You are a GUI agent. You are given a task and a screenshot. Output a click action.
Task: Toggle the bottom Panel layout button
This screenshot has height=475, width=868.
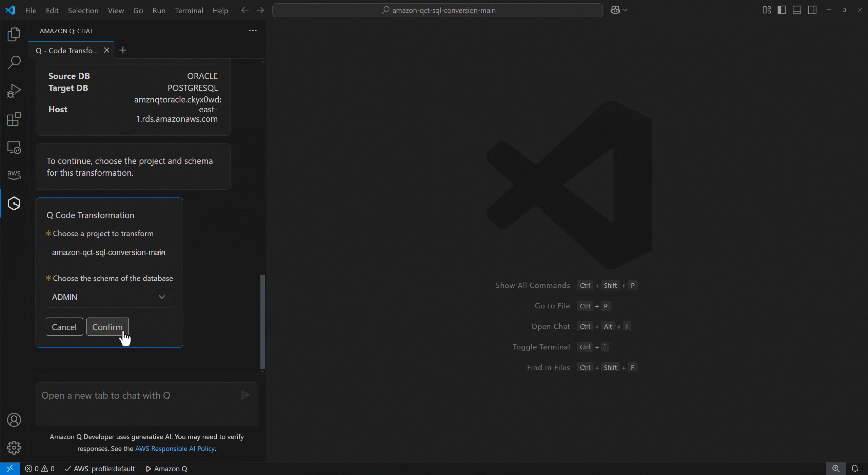tap(797, 10)
